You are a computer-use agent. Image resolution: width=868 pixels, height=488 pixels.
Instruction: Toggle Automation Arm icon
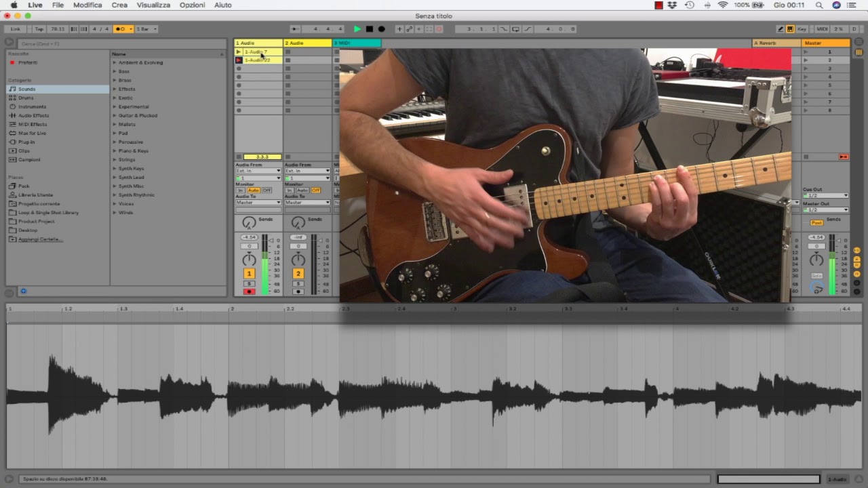(x=409, y=29)
